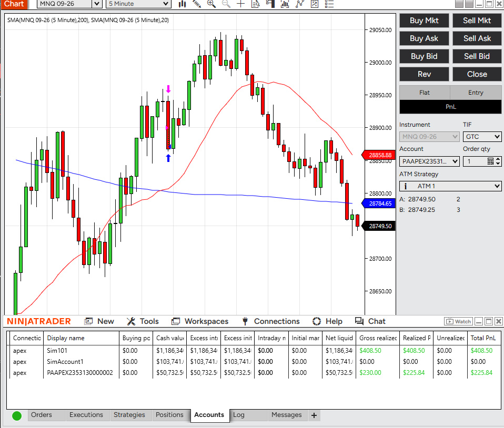Image resolution: width=504 pixels, height=428 pixels.
Task: Select the PAAPEX2353130000002 account row
Action: tap(254, 373)
